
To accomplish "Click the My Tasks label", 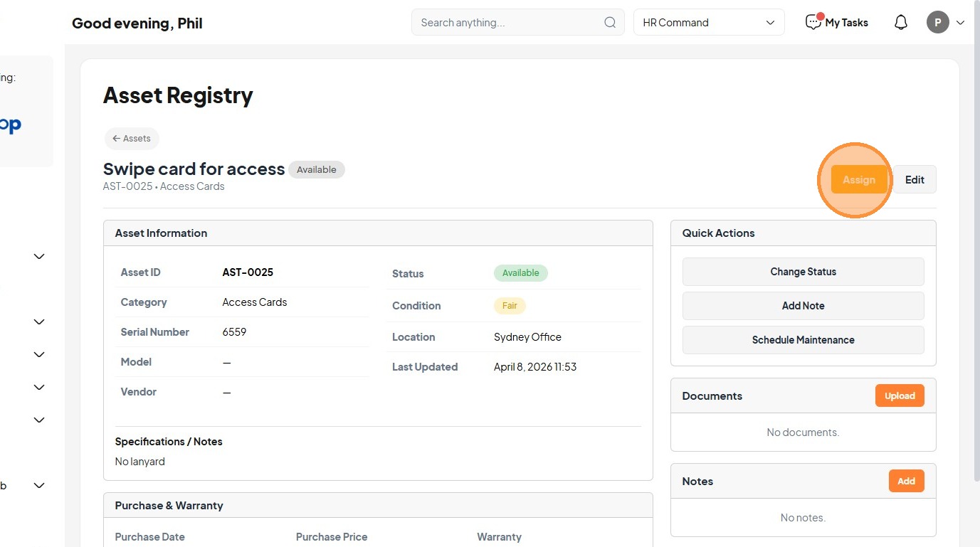I will coord(846,23).
